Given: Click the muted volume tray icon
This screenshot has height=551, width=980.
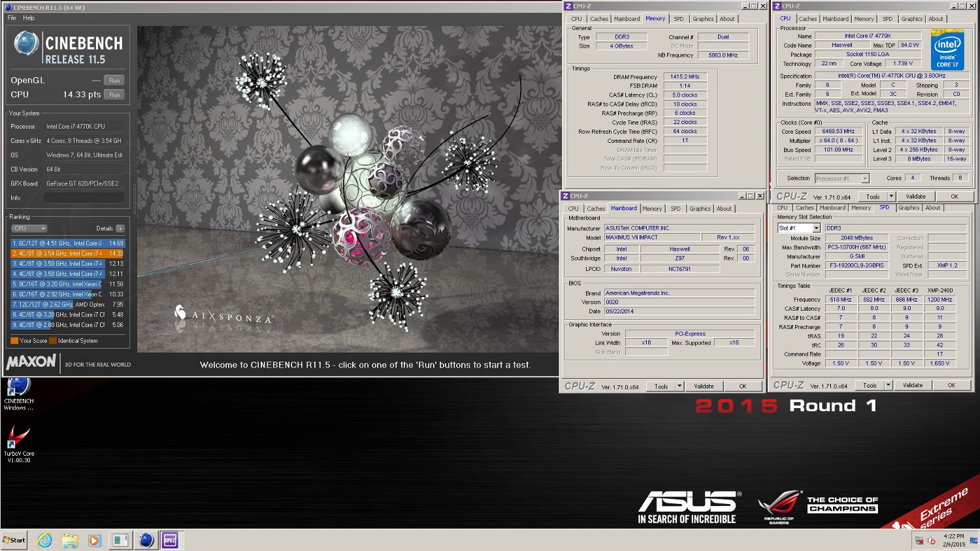Looking at the screenshot, I should pos(931,541).
